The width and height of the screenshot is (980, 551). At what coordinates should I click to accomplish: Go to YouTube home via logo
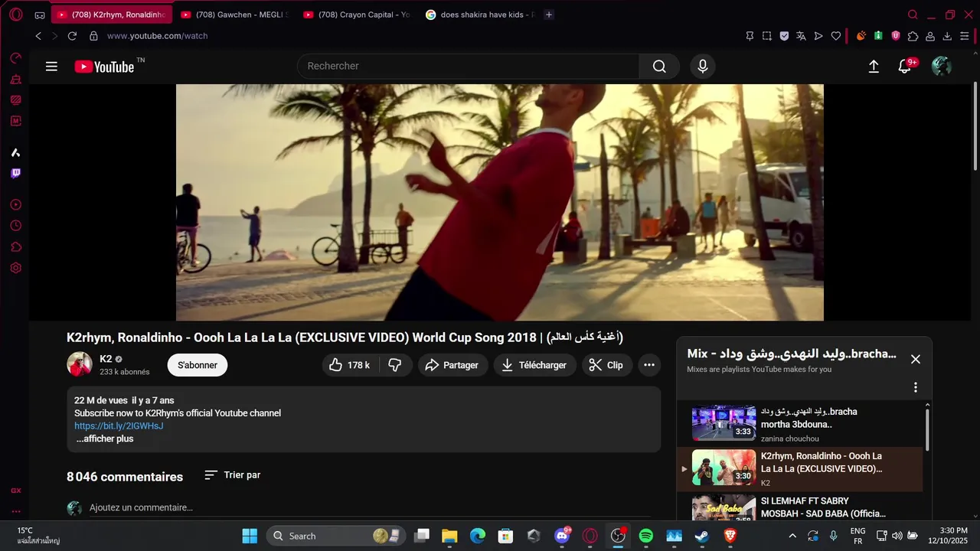[105, 67]
